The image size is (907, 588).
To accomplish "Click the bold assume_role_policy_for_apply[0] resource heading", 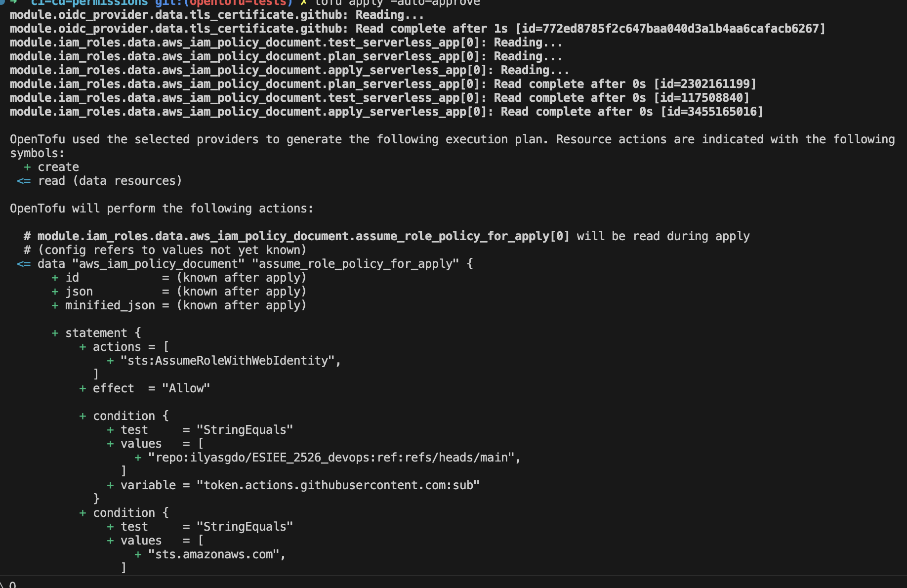I will pos(303,237).
